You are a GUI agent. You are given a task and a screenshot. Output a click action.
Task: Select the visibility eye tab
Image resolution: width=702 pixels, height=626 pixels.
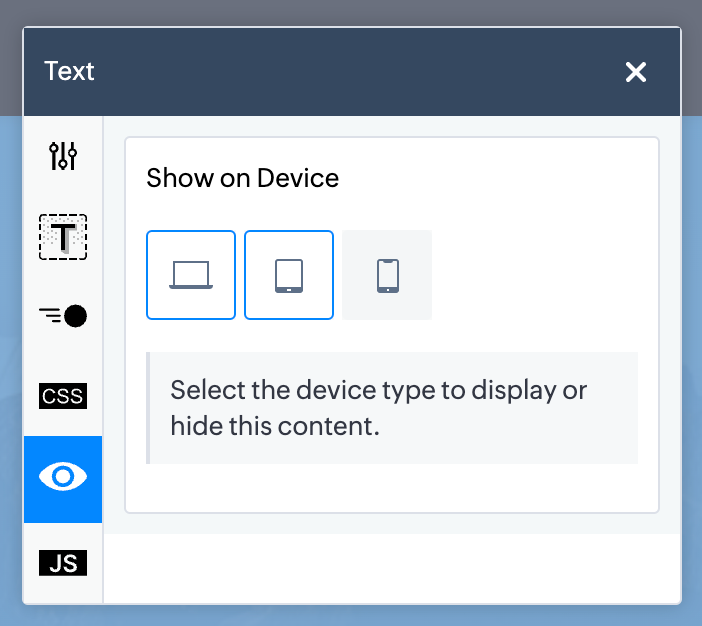pyautogui.click(x=63, y=476)
